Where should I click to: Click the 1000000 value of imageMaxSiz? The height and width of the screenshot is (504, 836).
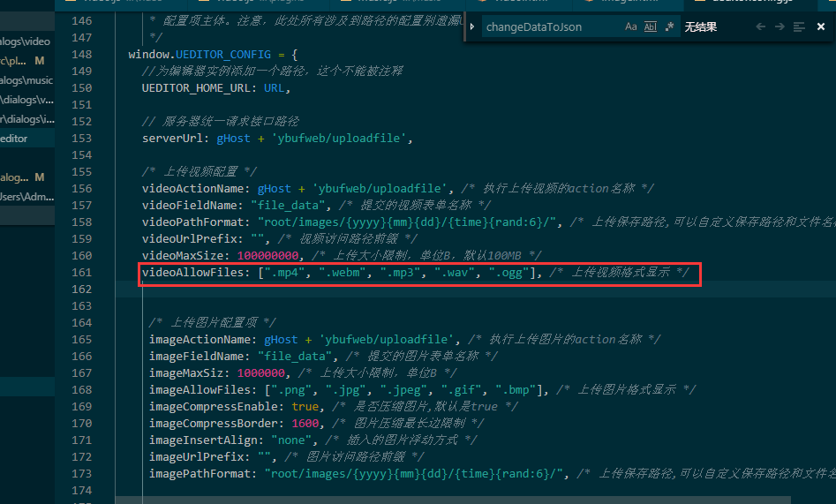point(260,372)
